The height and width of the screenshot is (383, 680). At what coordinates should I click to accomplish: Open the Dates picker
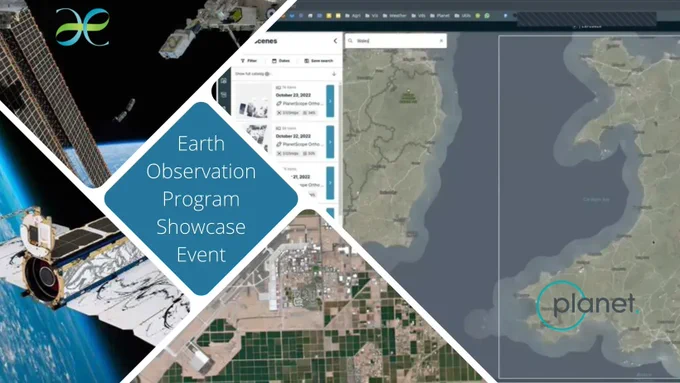coord(281,61)
